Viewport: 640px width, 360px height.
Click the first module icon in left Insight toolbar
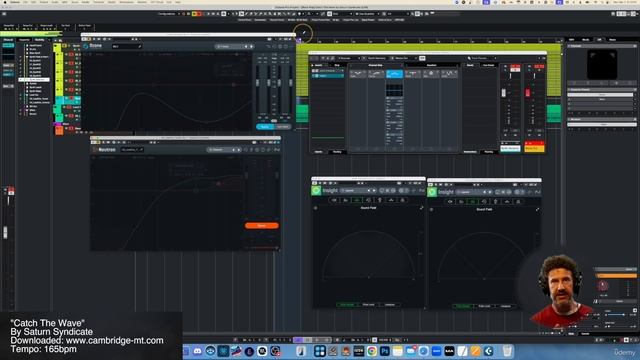334,200
